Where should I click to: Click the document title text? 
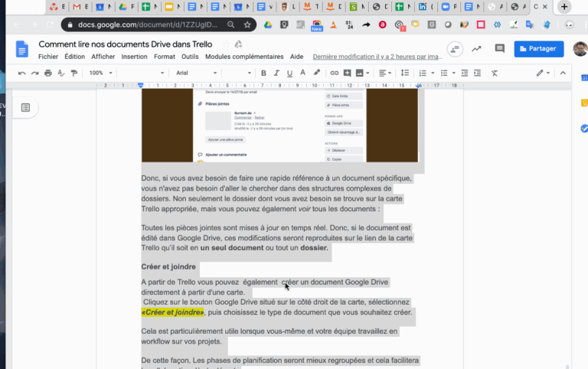(126, 44)
